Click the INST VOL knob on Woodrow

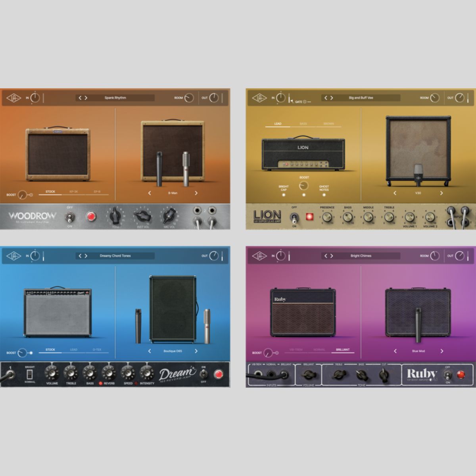coord(142,216)
